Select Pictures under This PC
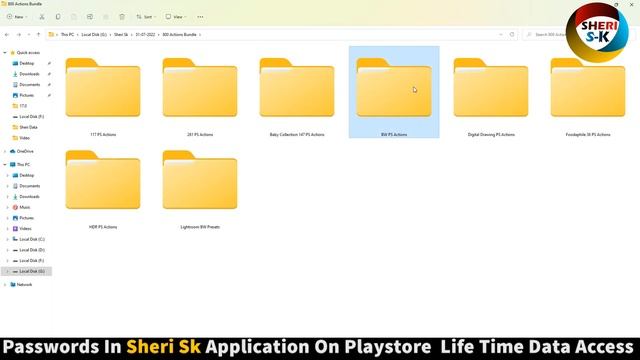This screenshot has height=360, width=640. tap(27, 218)
